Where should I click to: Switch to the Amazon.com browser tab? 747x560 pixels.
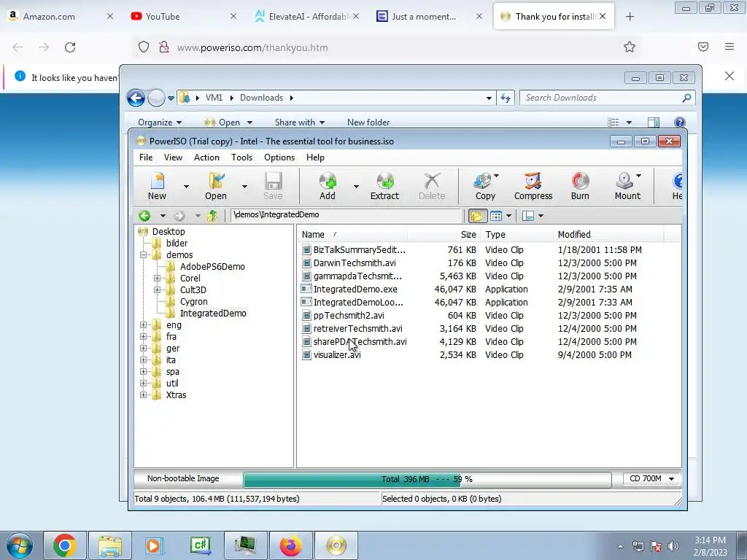60,16
